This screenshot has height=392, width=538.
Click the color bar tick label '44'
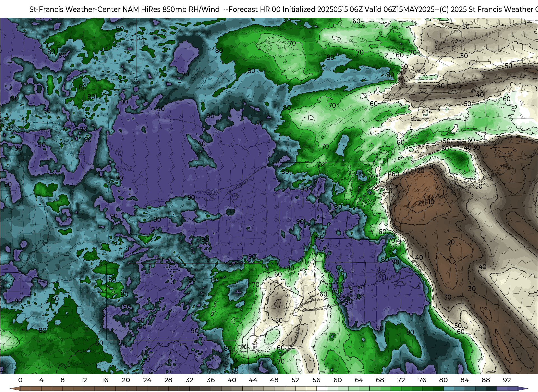(x=253, y=380)
